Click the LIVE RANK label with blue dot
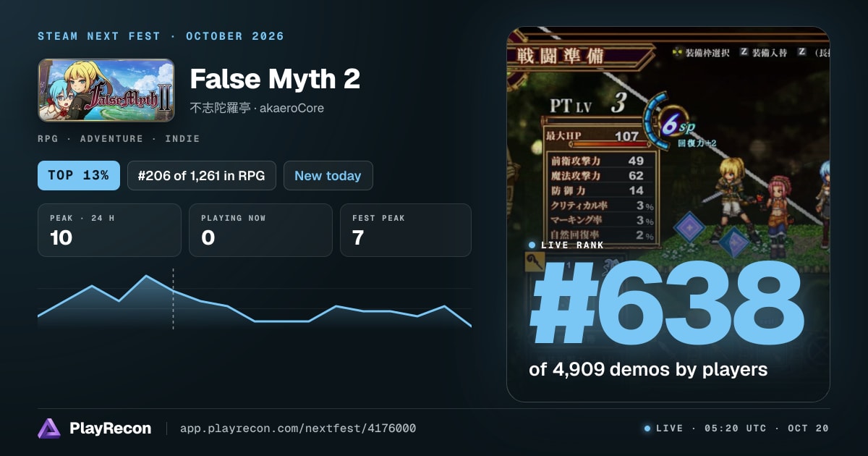 [x=566, y=245]
